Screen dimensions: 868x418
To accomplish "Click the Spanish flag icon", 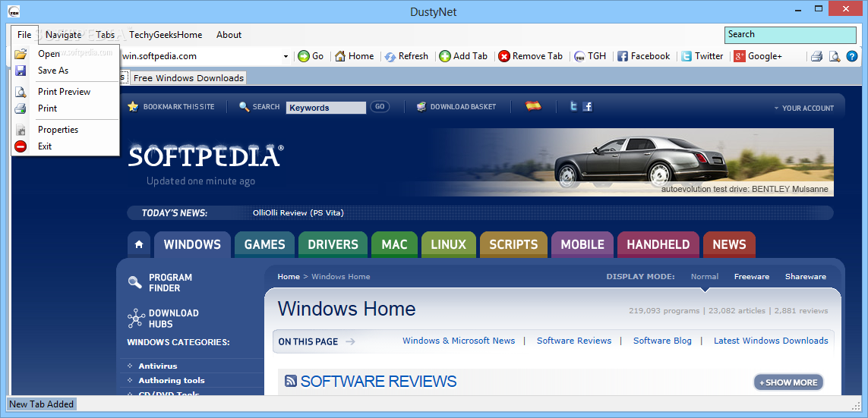I will click(534, 106).
